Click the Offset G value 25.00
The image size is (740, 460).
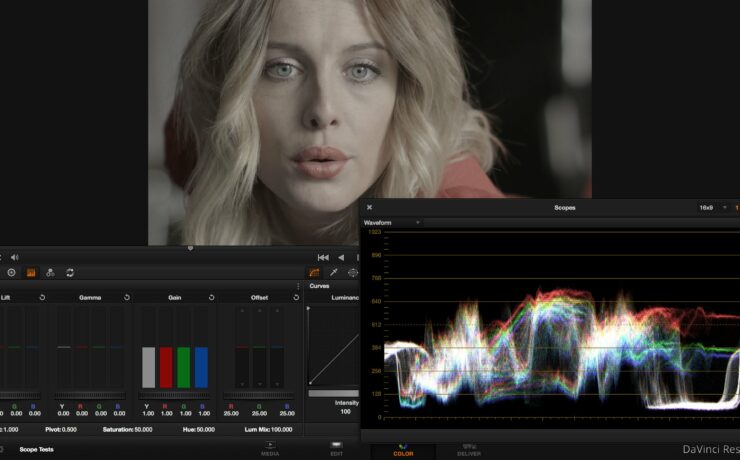(x=259, y=413)
